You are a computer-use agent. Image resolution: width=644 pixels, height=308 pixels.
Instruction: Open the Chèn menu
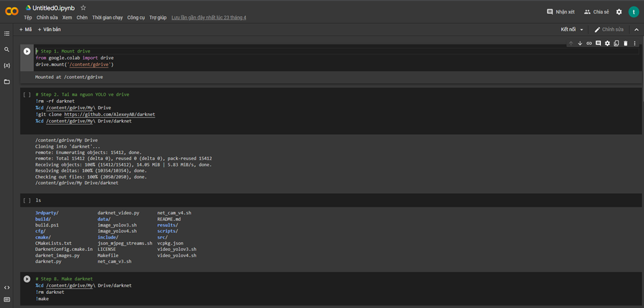point(82,18)
